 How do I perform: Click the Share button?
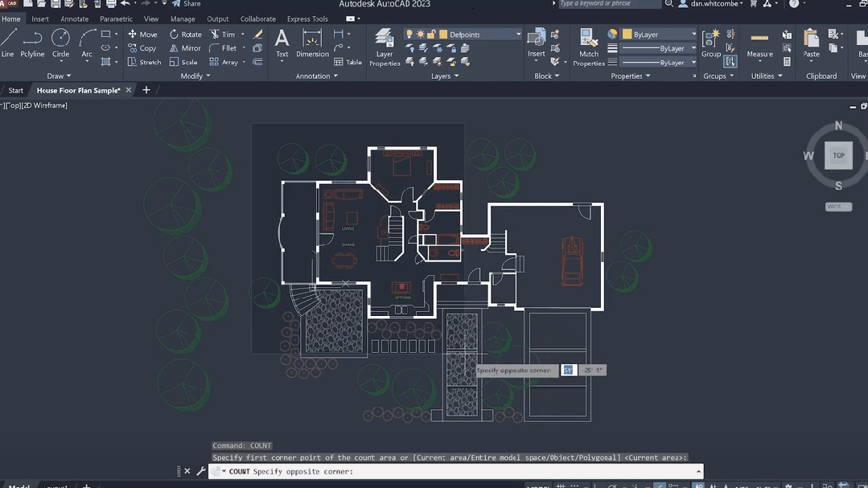[x=187, y=4]
